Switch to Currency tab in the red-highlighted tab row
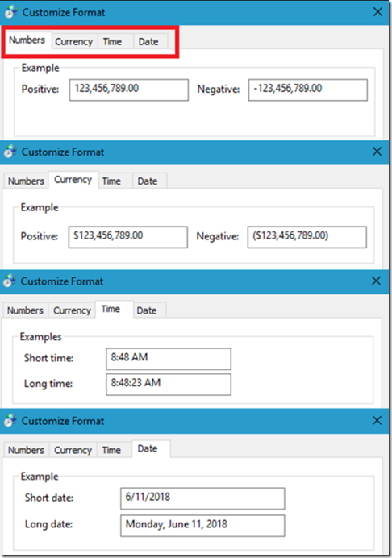392x558 pixels. pos(74,41)
